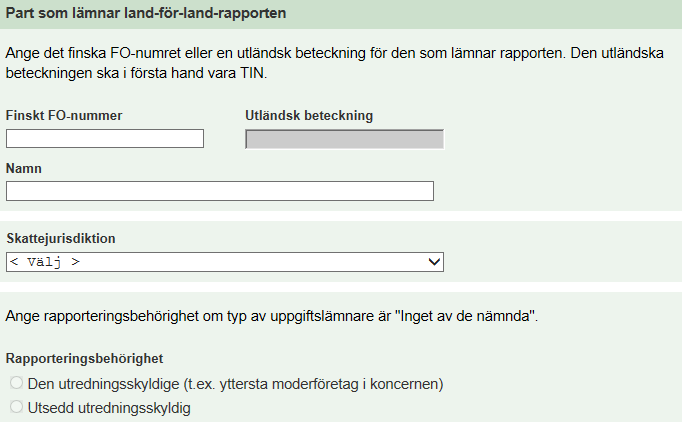Click the 'Namn' field label
This screenshot has width=682, height=422.
coord(24,169)
